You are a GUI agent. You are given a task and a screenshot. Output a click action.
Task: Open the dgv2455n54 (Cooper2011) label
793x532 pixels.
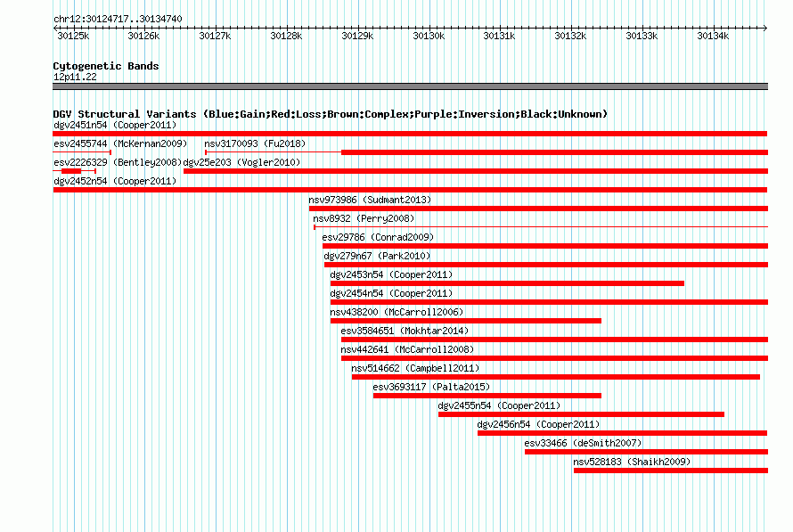pos(499,405)
